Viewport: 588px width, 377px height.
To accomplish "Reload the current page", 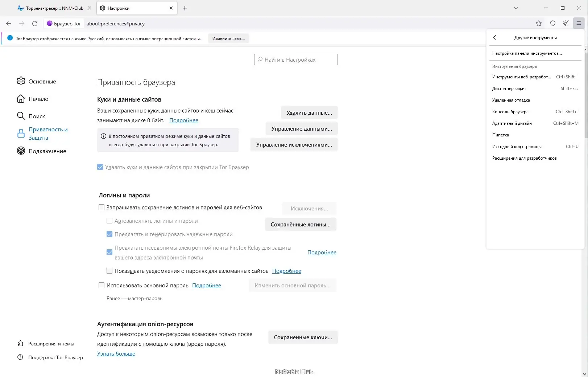I will pos(35,24).
